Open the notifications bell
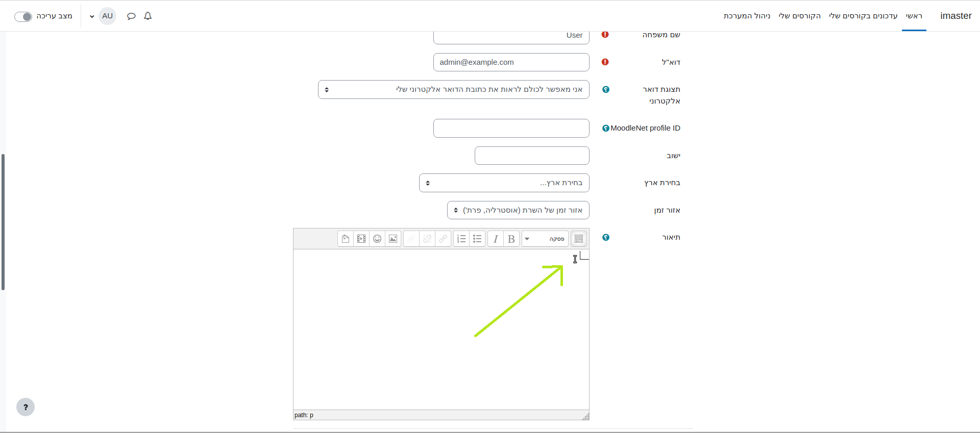The width and height of the screenshot is (980, 433). (x=148, y=16)
